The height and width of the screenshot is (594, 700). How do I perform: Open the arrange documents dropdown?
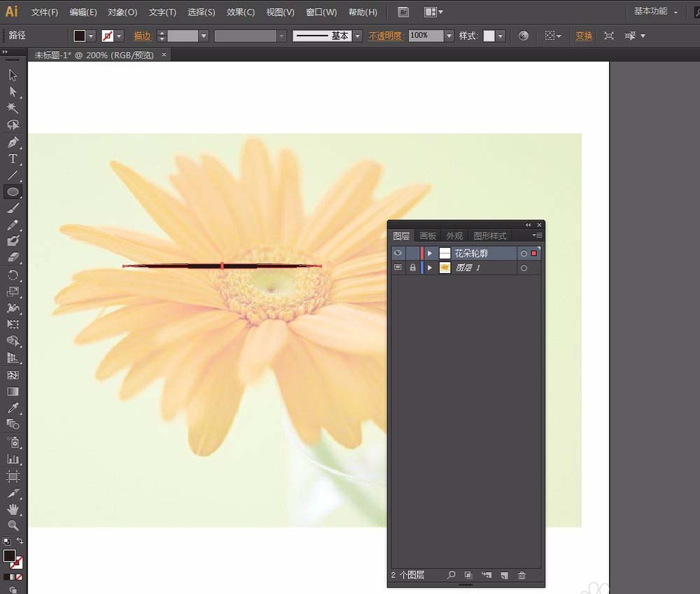[x=433, y=12]
